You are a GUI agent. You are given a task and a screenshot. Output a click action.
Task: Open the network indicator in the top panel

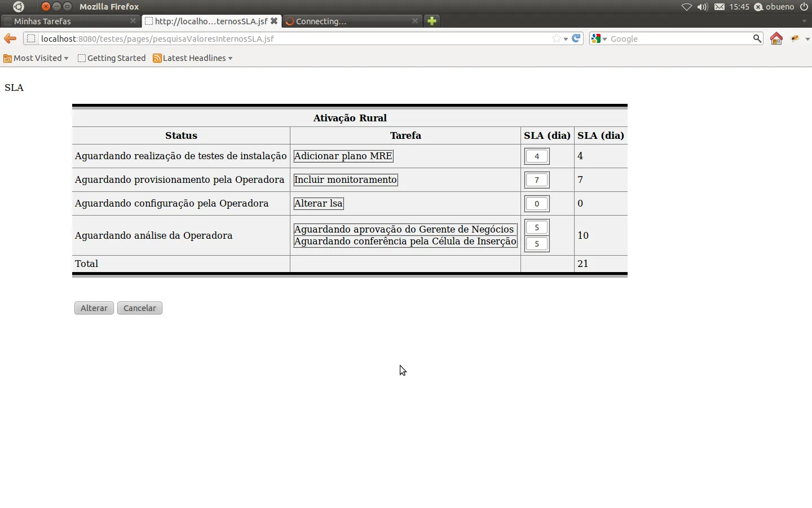point(686,7)
